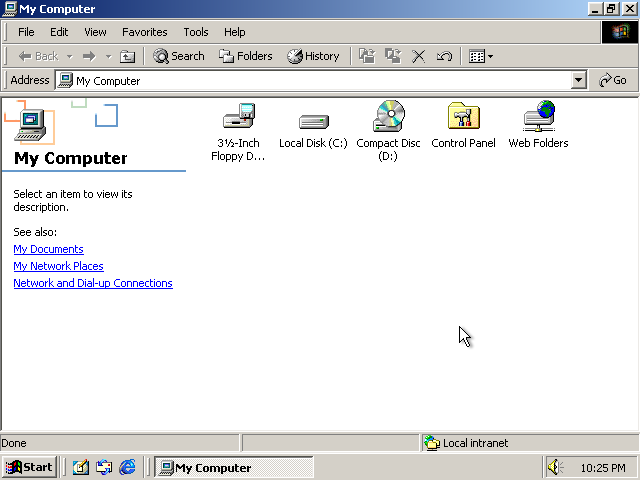Follow the My Documents link
Screen dimensions: 640x480
pyautogui.click(x=49, y=249)
